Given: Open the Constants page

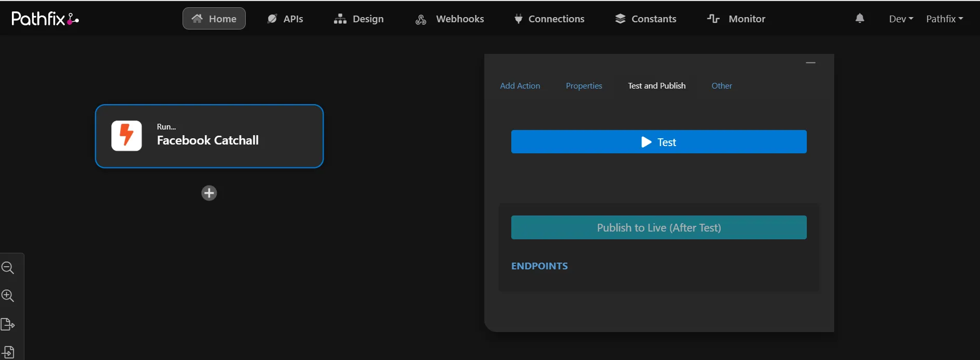Looking at the screenshot, I should (646, 19).
